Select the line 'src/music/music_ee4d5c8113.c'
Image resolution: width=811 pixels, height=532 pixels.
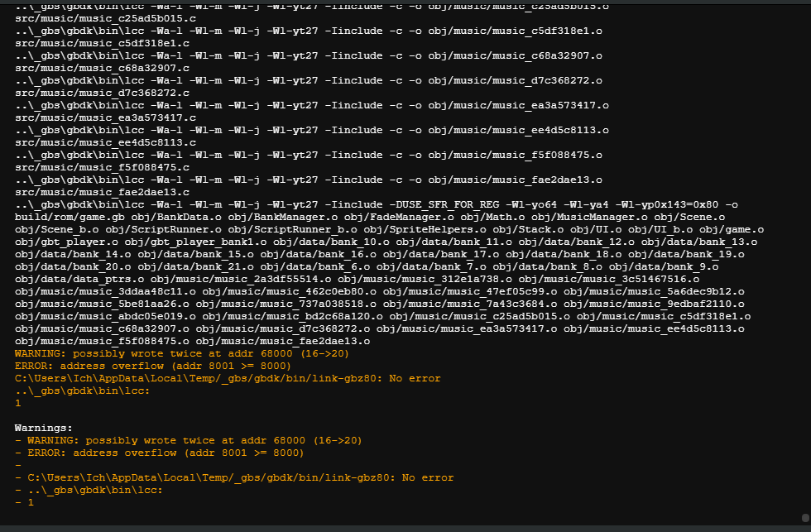106,142
